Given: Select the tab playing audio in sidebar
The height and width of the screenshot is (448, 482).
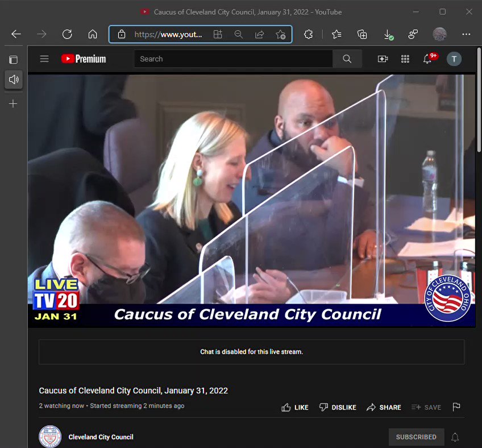Looking at the screenshot, I should [14, 80].
